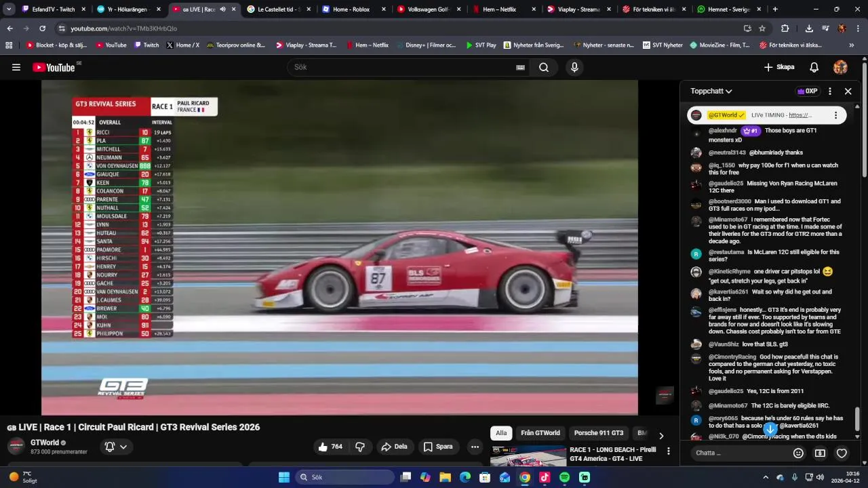Open Super Chat dollar icon in chat
The width and height of the screenshot is (868, 488).
(x=820, y=453)
